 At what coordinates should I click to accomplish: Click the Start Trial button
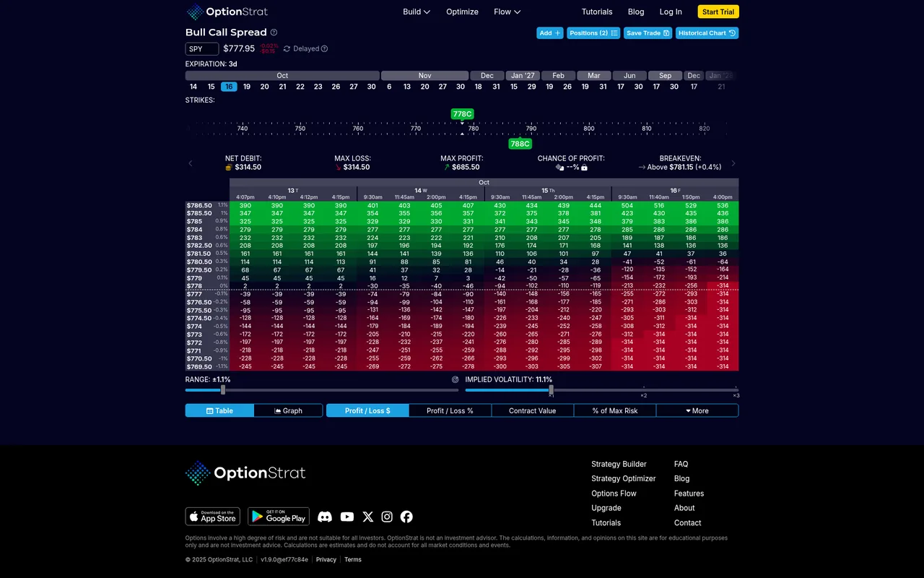click(718, 12)
